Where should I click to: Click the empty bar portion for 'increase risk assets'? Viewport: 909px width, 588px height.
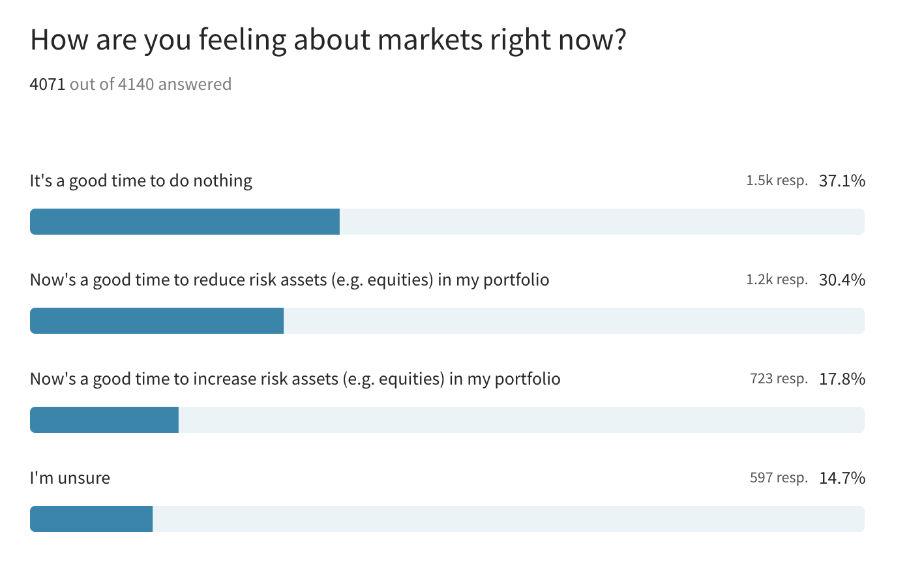coord(522,420)
